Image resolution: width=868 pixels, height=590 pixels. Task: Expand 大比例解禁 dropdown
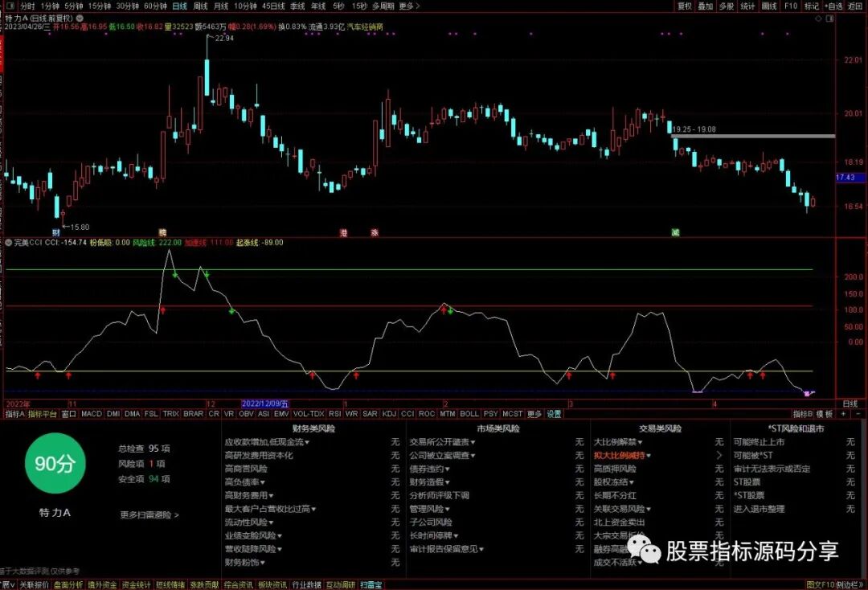click(618, 441)
